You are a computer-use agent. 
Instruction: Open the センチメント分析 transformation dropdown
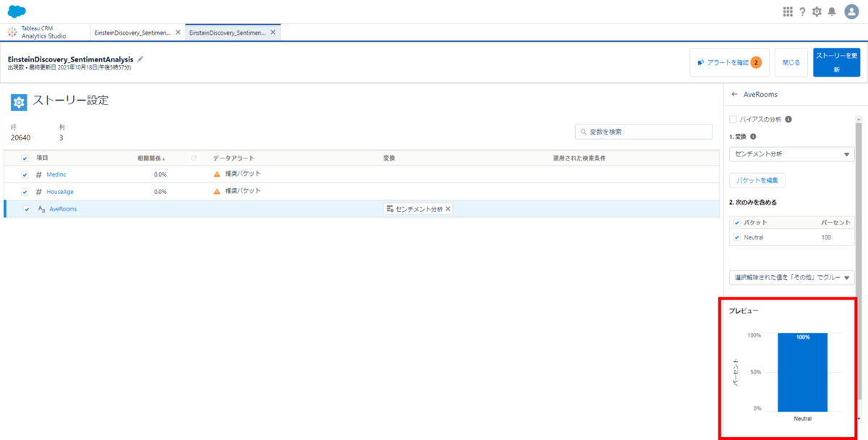791,154
